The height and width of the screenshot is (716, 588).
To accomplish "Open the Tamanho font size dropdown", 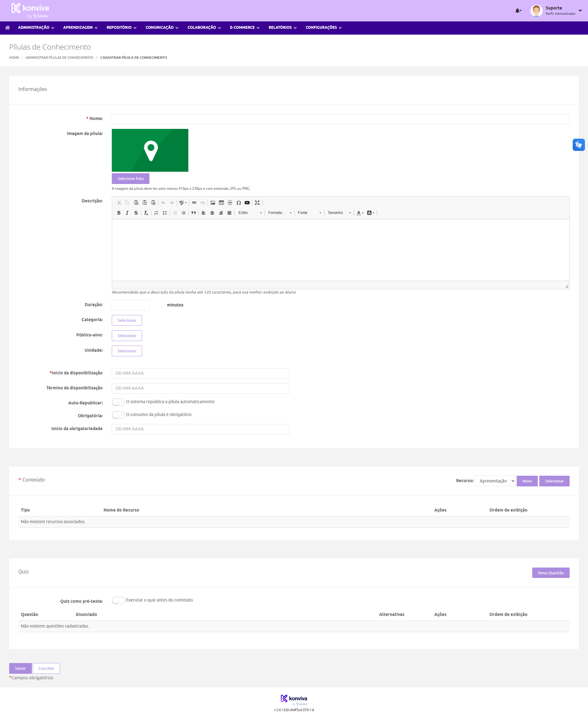I will point(339,213).
